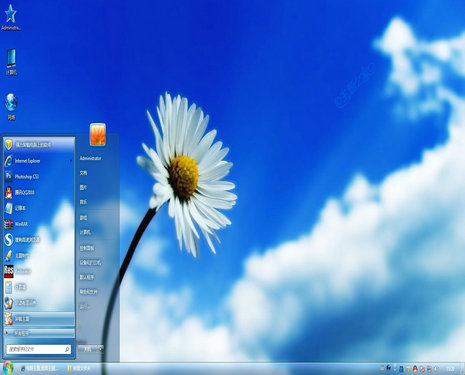Launch Photoshop CS3 from the Start menu
Screen dimensions: 465x375
pos(38,177)
